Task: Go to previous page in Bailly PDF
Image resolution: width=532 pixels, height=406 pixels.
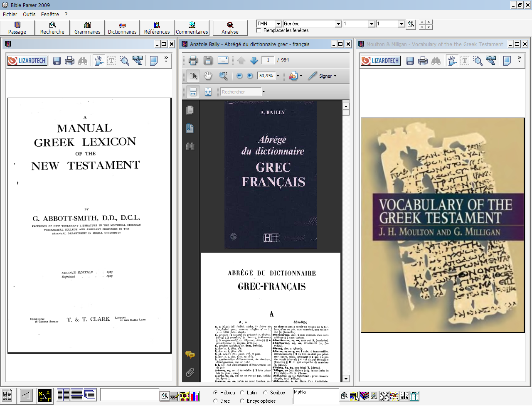Action: click(241, 61)
